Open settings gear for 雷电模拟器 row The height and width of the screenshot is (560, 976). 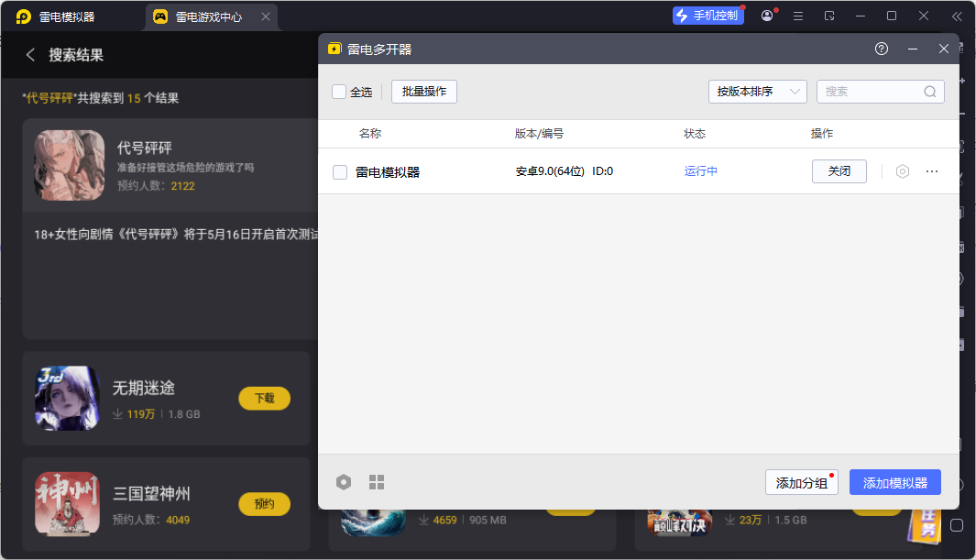click(903, 171)
